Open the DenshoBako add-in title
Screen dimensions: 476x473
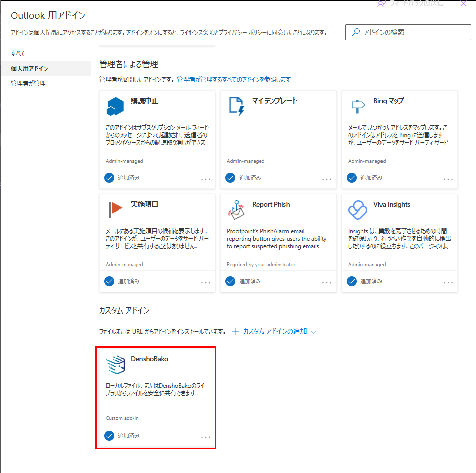(x=150, y=359)
